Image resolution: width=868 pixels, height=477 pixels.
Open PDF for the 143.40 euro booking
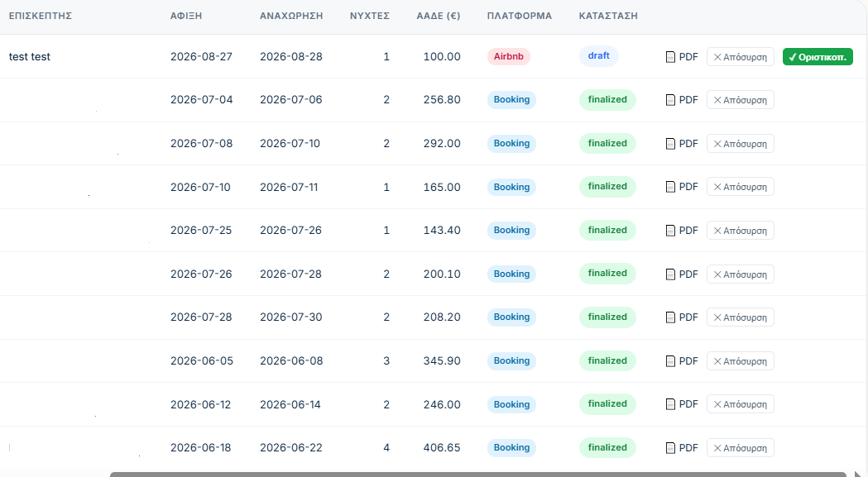pos(682,230)
